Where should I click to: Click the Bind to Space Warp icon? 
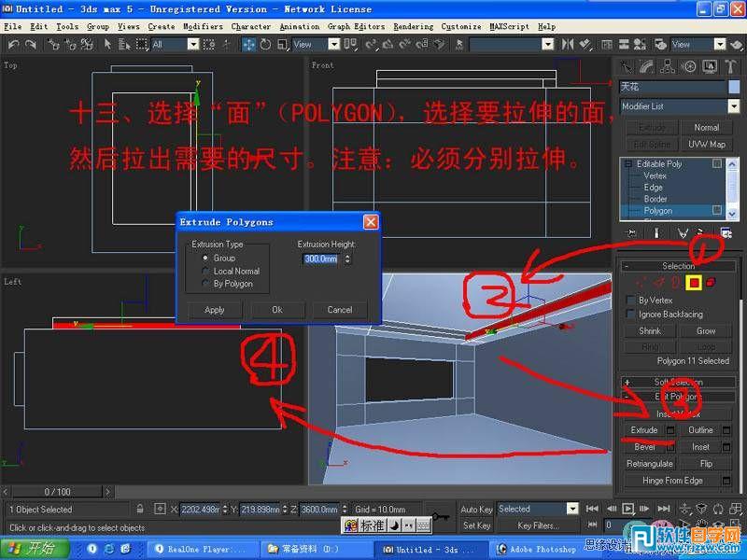pyautogui.click(x=87, y=45)
